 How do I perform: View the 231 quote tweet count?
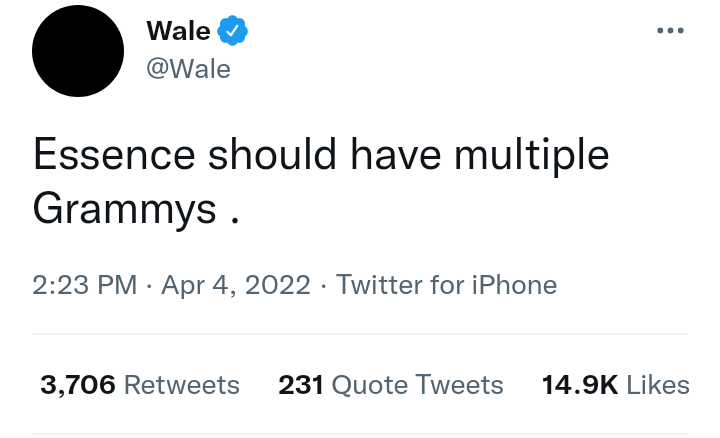(300, 385)
